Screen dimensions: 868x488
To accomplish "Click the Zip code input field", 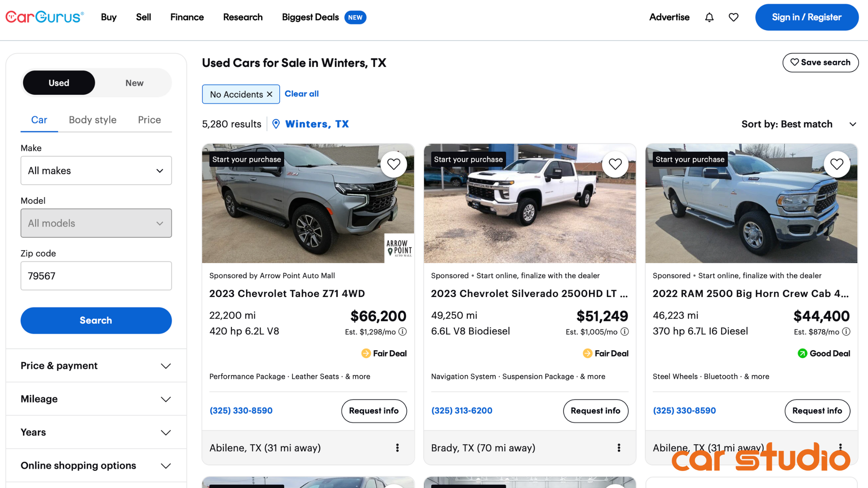I will click(96, 276).
